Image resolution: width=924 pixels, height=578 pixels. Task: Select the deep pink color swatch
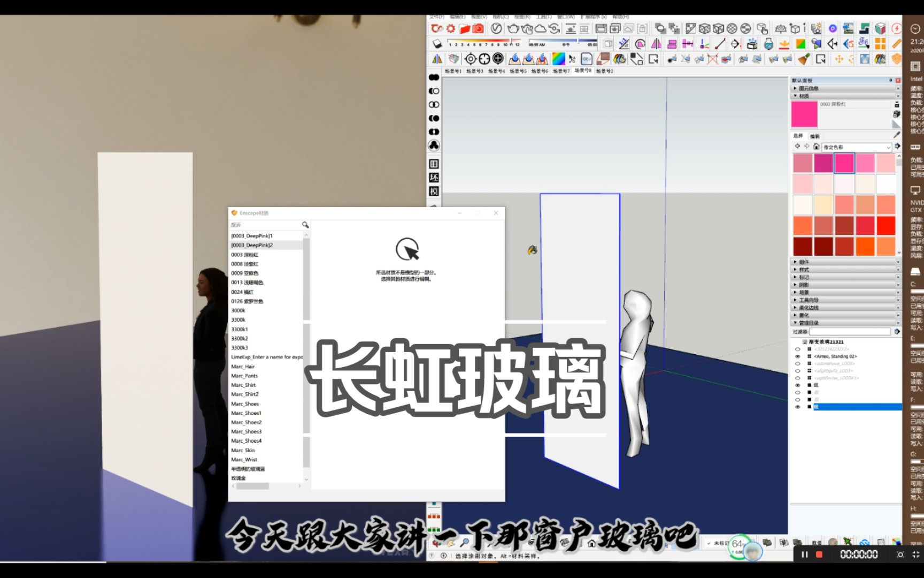click(845, 163)
